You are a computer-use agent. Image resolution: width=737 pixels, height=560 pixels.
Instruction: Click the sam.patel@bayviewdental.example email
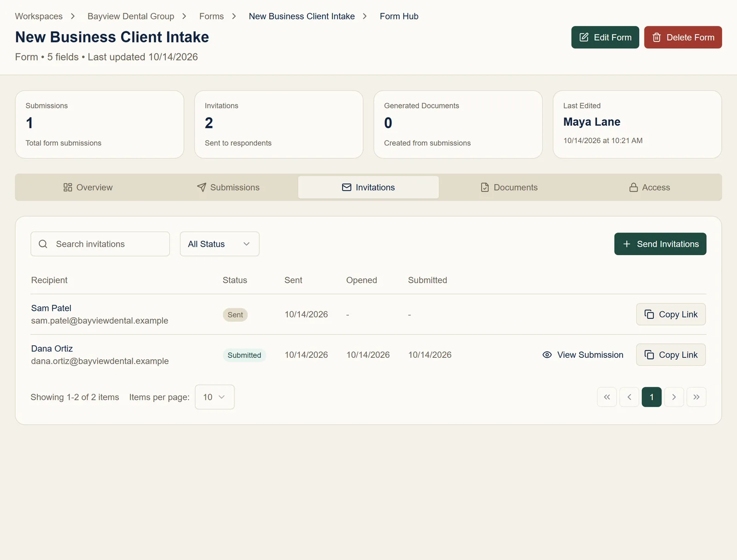click(99, 321)
